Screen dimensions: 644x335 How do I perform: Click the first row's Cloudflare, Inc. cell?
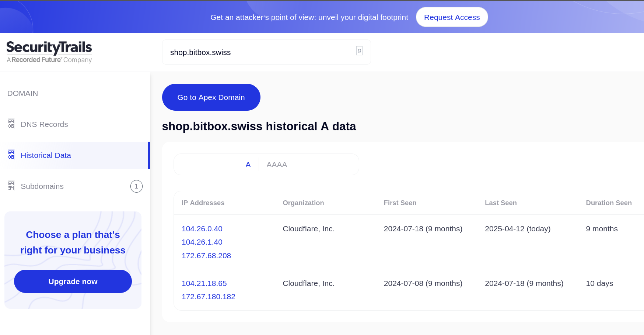[309, 229]
